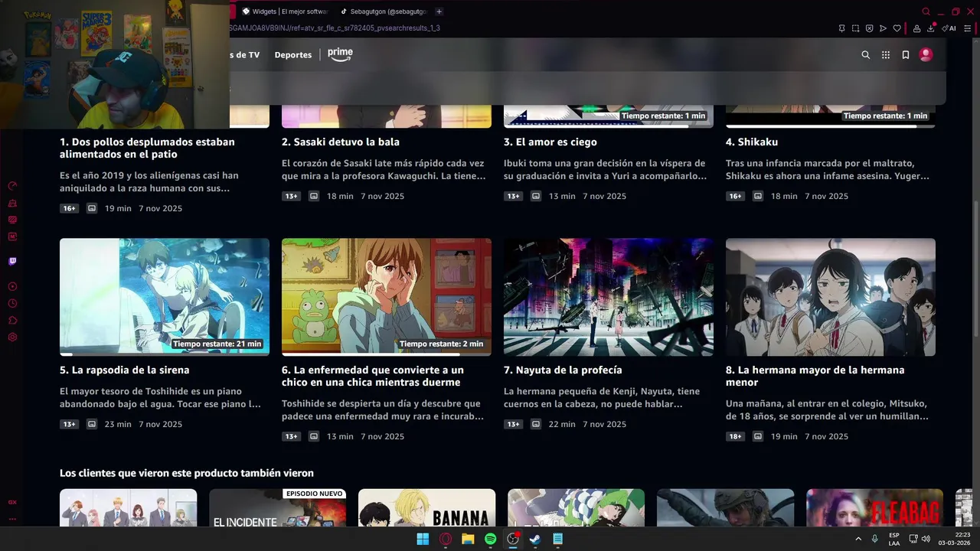This screenshot has width=980, height=551.
Task: Launch Spotify from taskbar
Action: [x=491, y=539]
